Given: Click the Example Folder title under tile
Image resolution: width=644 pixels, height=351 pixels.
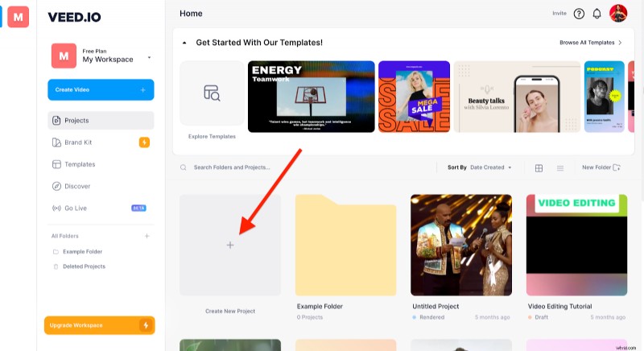Looking at the screenshot, I should click(x=320, y=307).
